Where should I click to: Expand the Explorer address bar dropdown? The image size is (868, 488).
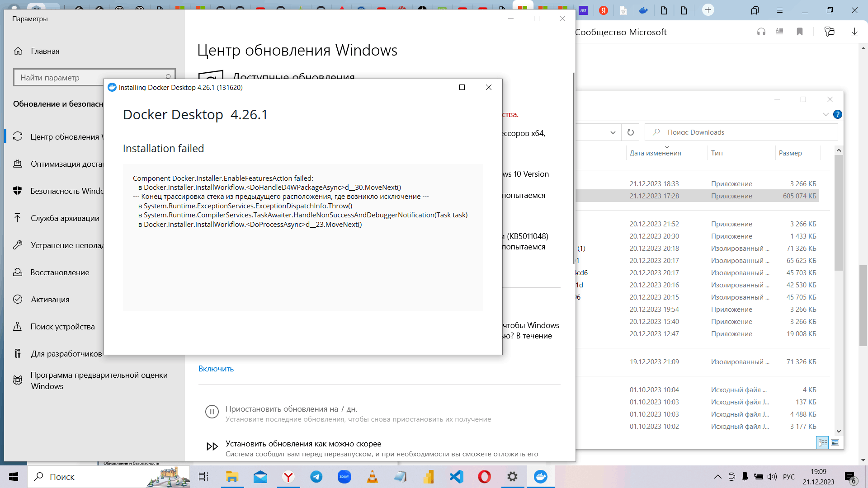click(x=613, y=132)
